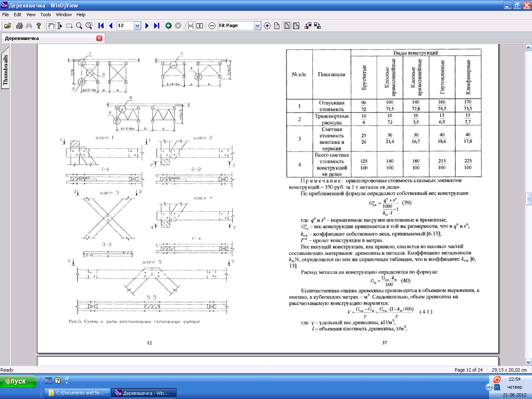Click the узел 1 drawing label
The width and height of the screenshot is (532, 399).
[104, 138]
